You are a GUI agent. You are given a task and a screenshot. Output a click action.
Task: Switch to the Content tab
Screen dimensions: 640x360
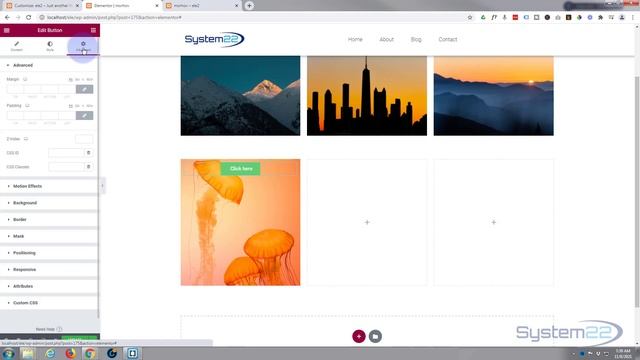tap(17, 46)
